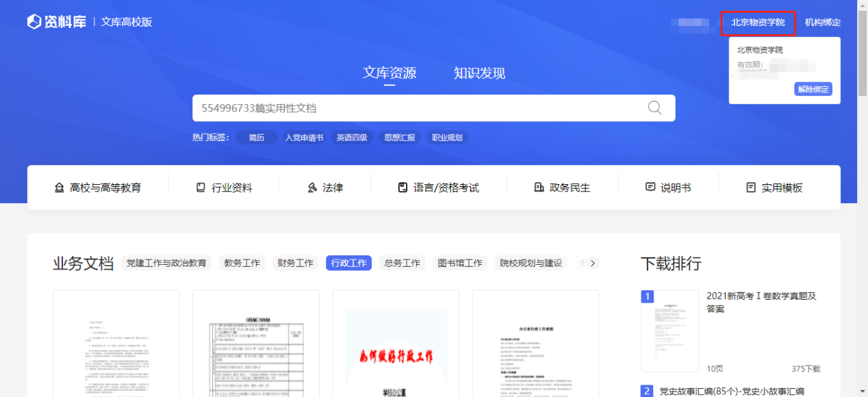Image resolution: width=868 pixels, height=397 pixels.
Task: Open 说明书 category
Action: pyautogui.click(x=668, y=188)
